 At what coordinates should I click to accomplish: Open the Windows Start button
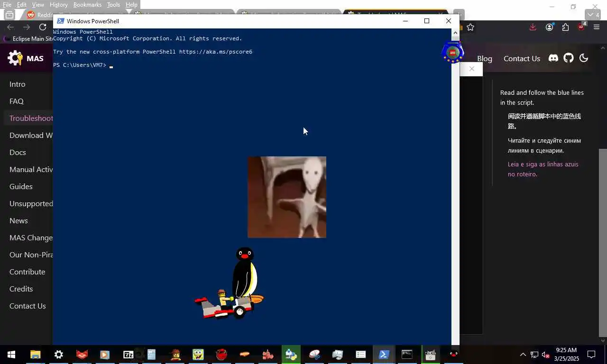coord(11,355)
